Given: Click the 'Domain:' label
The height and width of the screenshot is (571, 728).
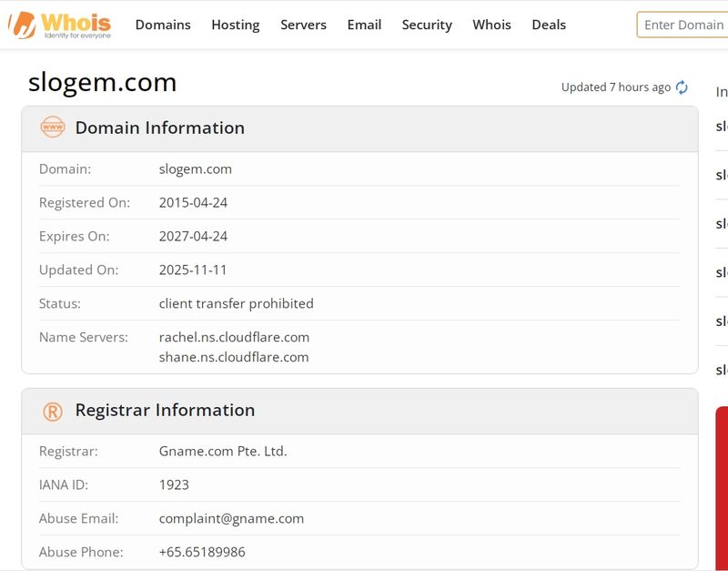Looking at the screenshot, I should [x=65, y=169].
